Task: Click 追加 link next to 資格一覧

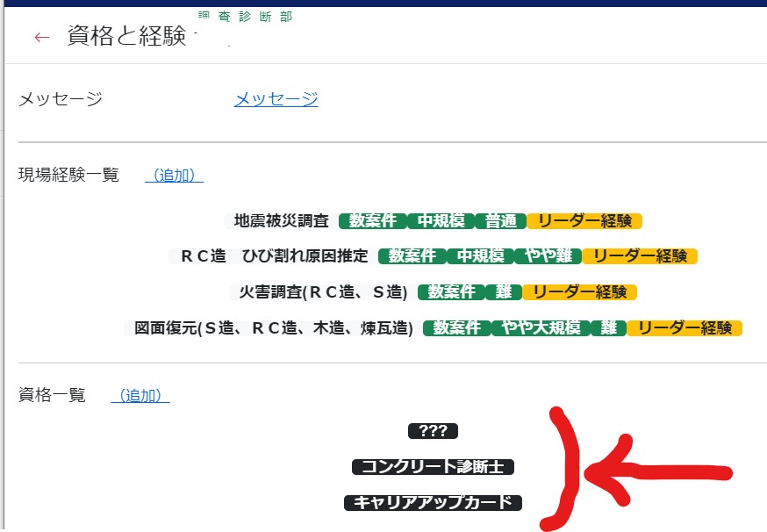Action: click(140, 395)
